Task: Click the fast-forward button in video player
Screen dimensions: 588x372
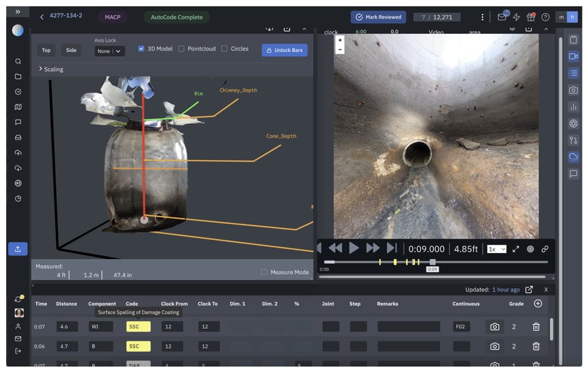Action: tap(372, 248)
